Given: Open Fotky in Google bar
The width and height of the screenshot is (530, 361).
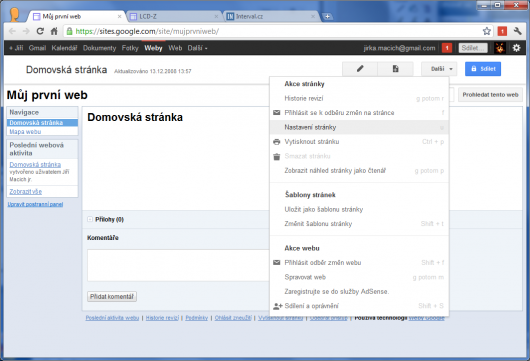Looking at the screenshot, I should click(x=130, y=48).
